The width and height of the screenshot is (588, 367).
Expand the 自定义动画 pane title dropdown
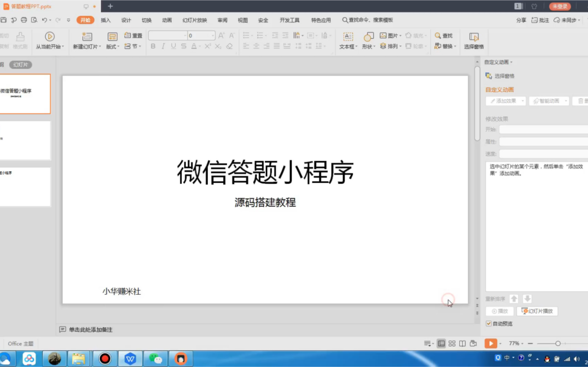click(512, 62)
